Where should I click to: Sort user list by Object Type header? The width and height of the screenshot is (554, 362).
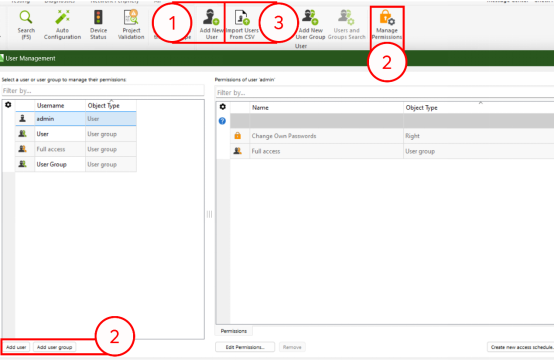(x=111, y=106)
